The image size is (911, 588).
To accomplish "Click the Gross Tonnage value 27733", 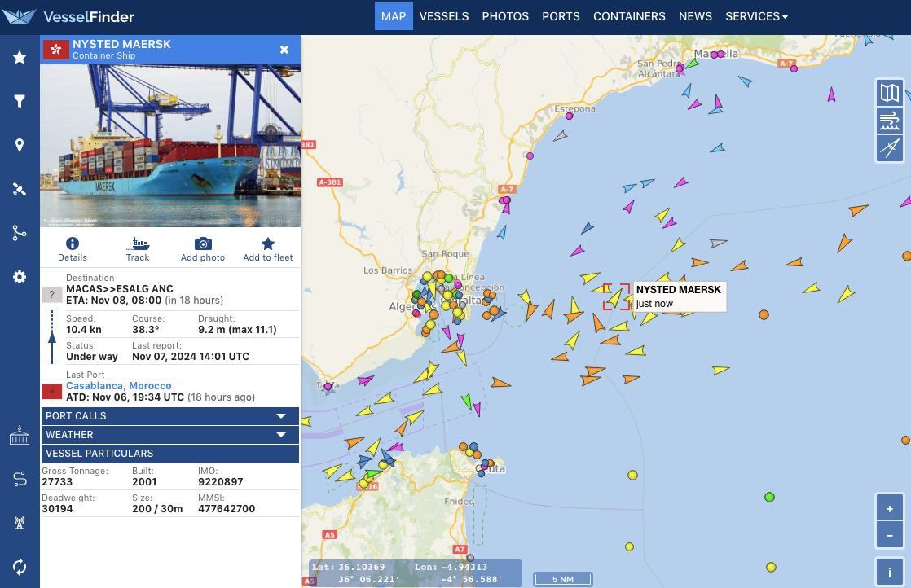I will (x=57, y=482).
